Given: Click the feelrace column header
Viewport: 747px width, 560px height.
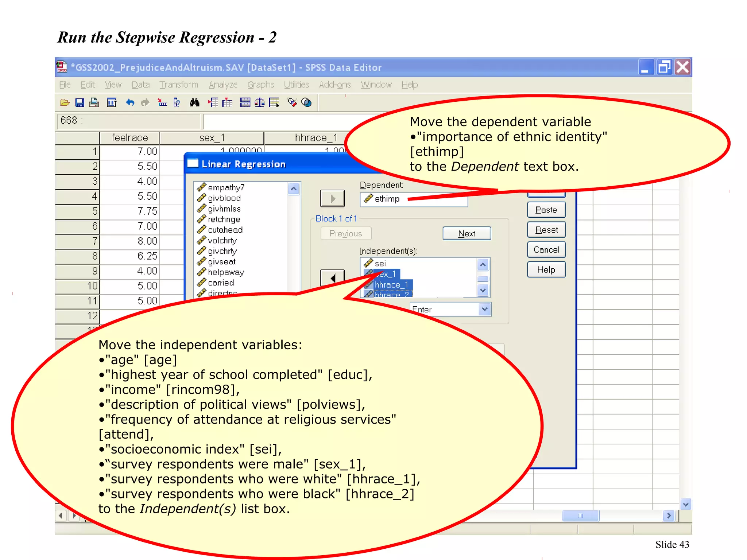Looking at the screenshot, I should (x=129, y=138).
